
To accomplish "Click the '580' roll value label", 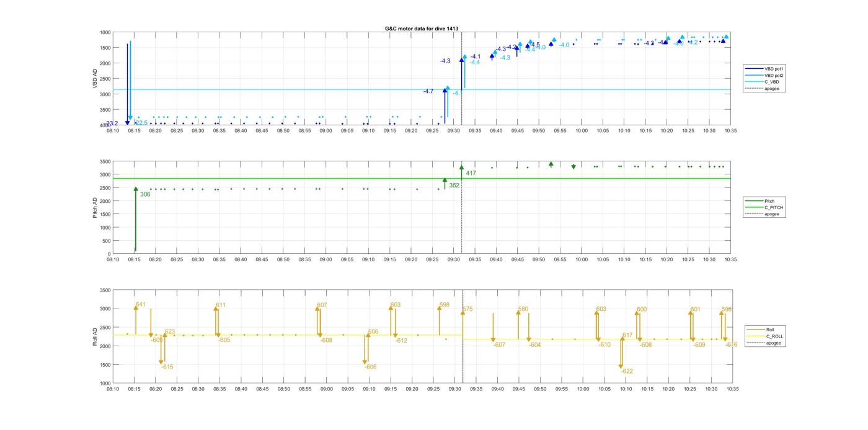I will [x=523, y=309].
